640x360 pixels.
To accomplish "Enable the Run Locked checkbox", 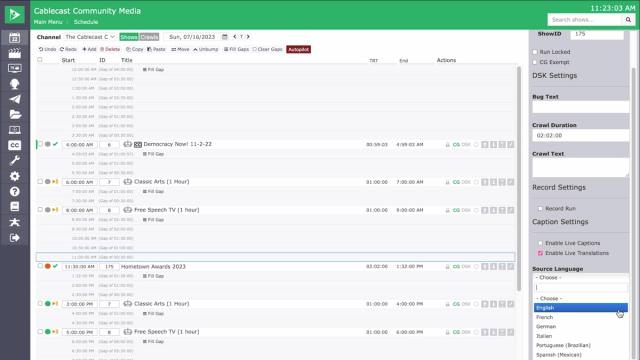I will point(535,52).
